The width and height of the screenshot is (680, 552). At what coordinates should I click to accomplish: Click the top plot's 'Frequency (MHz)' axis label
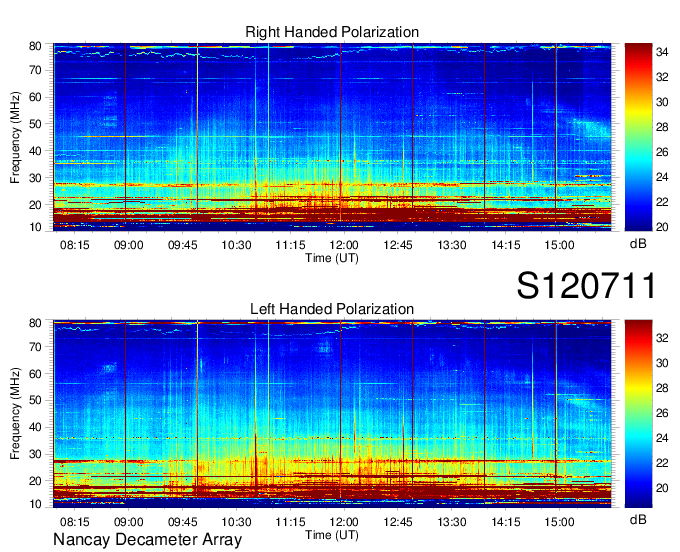pyautogui.click(x=15, y=137)
